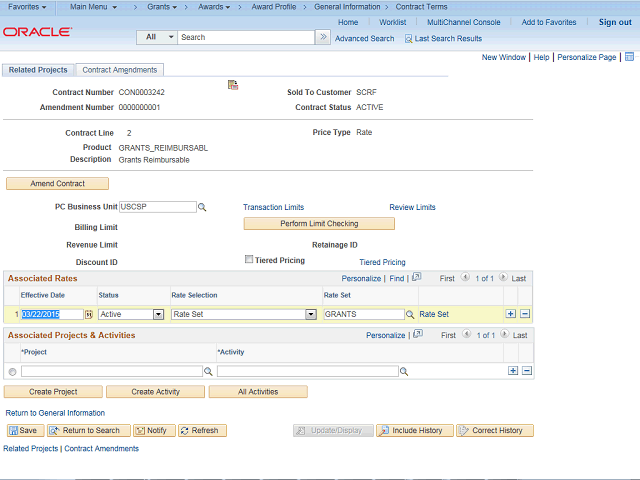Viewport: 640px width, 480px height.
Task: Toggle the Last Search Results checkbox
Action: (x=408, y=38)
